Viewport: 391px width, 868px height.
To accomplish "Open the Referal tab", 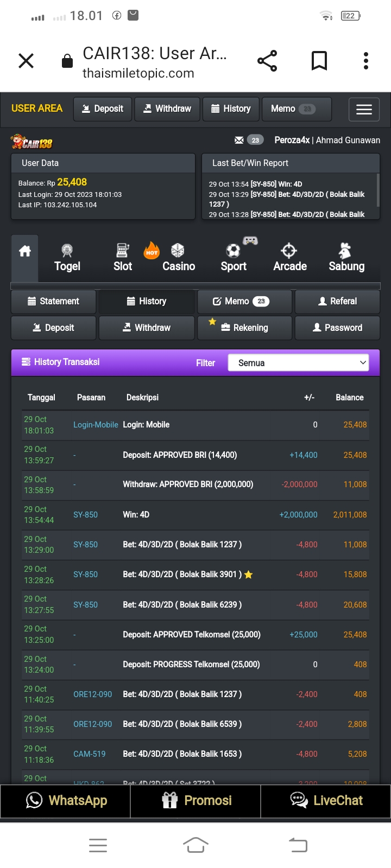I will [337, 302].
